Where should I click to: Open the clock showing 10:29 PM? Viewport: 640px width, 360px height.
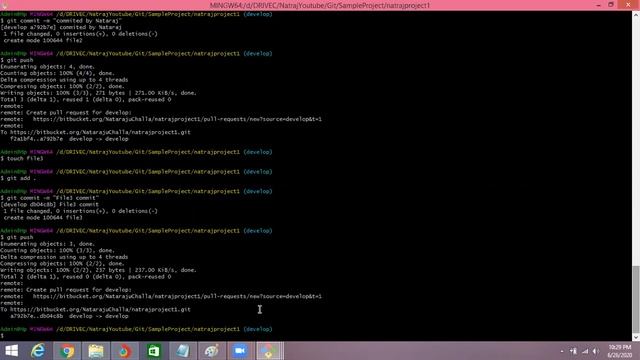(620, 351)
